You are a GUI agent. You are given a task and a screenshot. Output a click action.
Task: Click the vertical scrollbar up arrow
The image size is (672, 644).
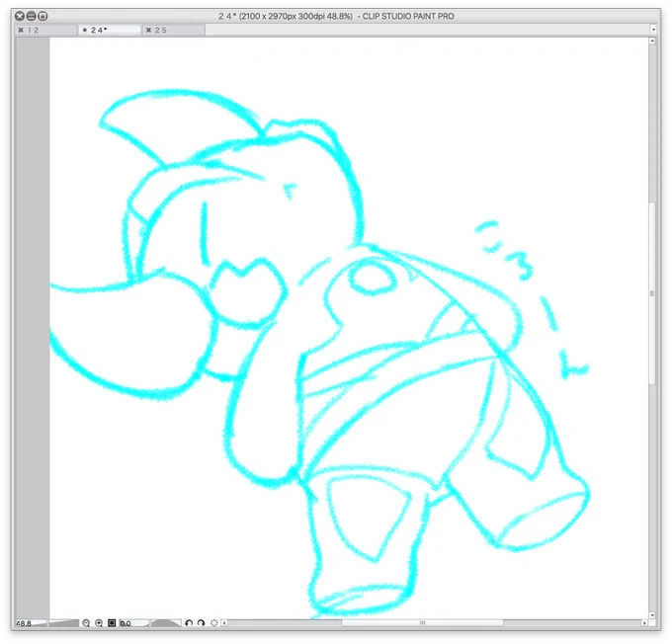point(652,41)
